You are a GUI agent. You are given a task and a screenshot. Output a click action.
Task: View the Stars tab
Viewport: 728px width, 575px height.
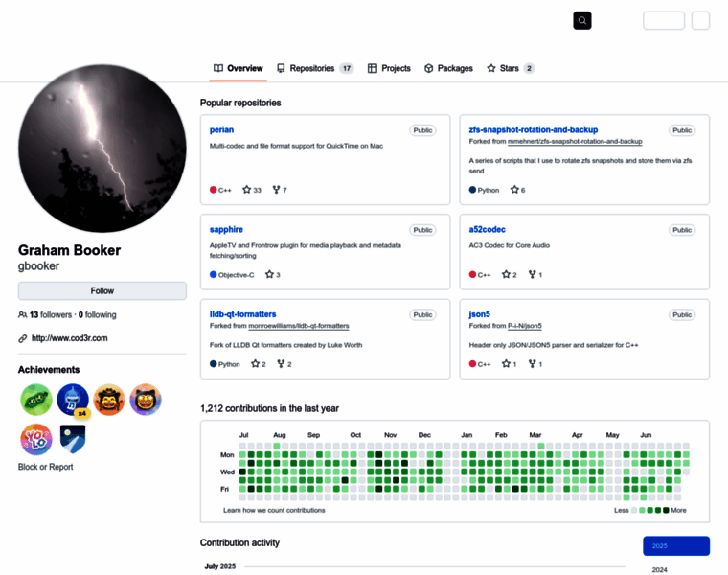click(x=511, y=68)
